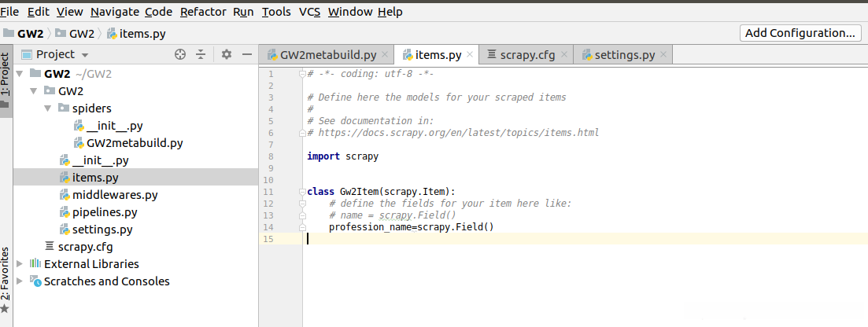Image resolution: width=868 pixels, height=327 pixels.
Task: Open the Window menu
Action: [349, 12]
